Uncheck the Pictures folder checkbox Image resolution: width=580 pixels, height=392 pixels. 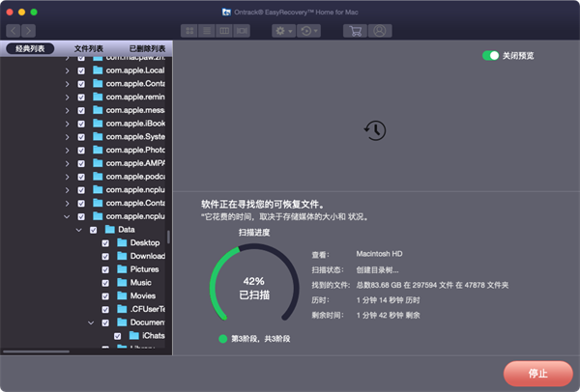[105, 269]
